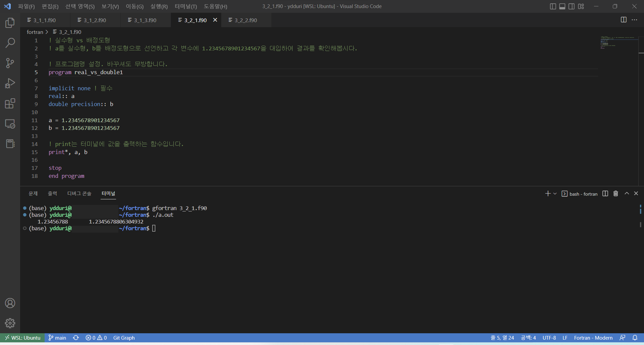Image resolution: width=644 pixels, height=345 pixels.
Task: Click the notifications bell in the status bar
Action: (x=635, y=338)
